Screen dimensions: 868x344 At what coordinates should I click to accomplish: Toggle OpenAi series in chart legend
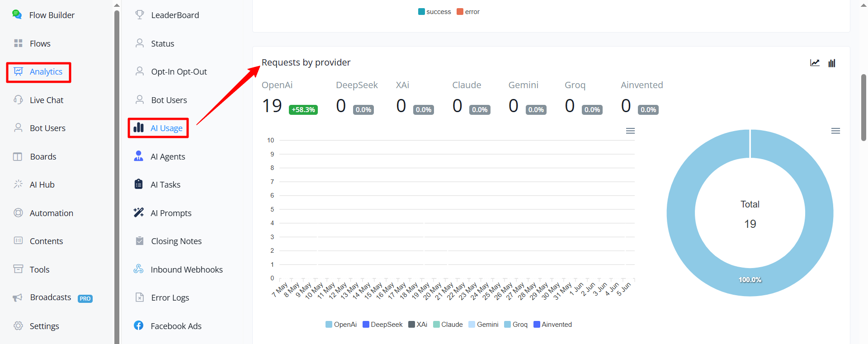(341, 325)
